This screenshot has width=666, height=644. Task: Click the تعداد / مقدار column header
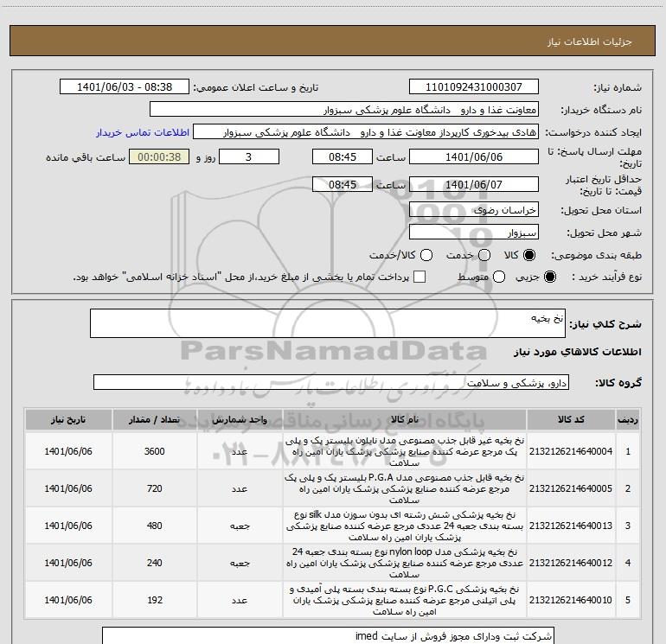[154, 419]
